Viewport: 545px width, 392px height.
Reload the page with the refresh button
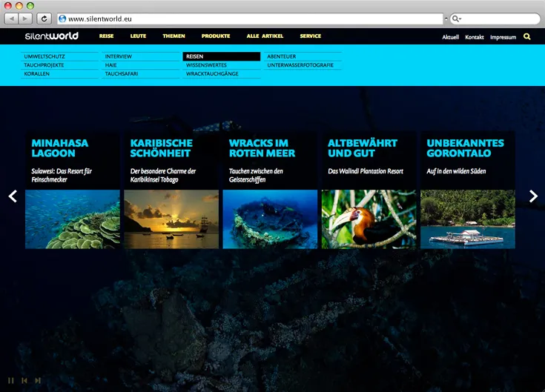(44, 19)
